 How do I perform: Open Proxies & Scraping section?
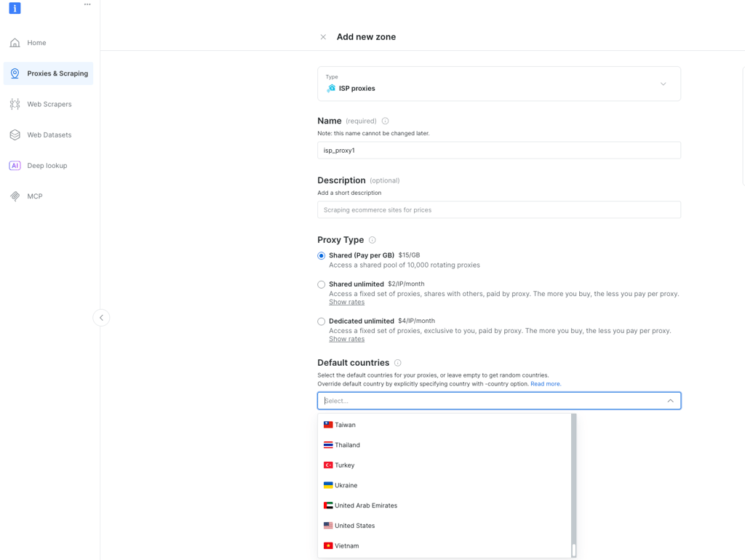pyautogui.click(x=49, y=73)
